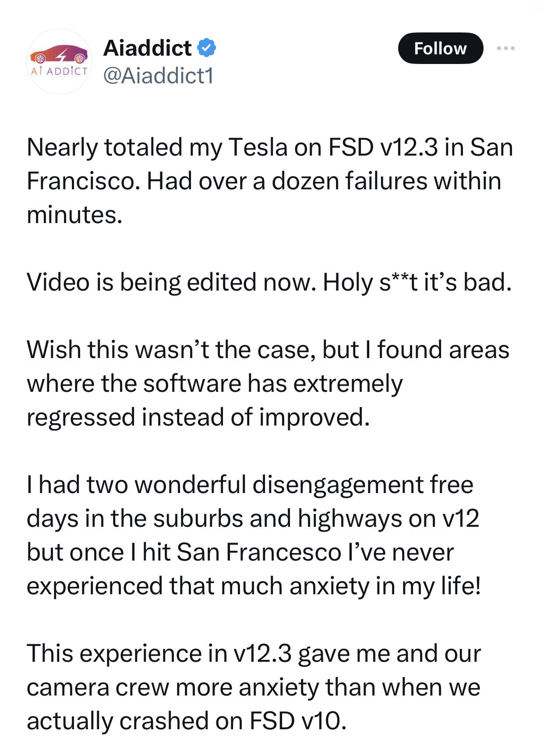Click the 'actually crashed on FSD v10.' line
The image size is (544, 756).
[187, 721]
